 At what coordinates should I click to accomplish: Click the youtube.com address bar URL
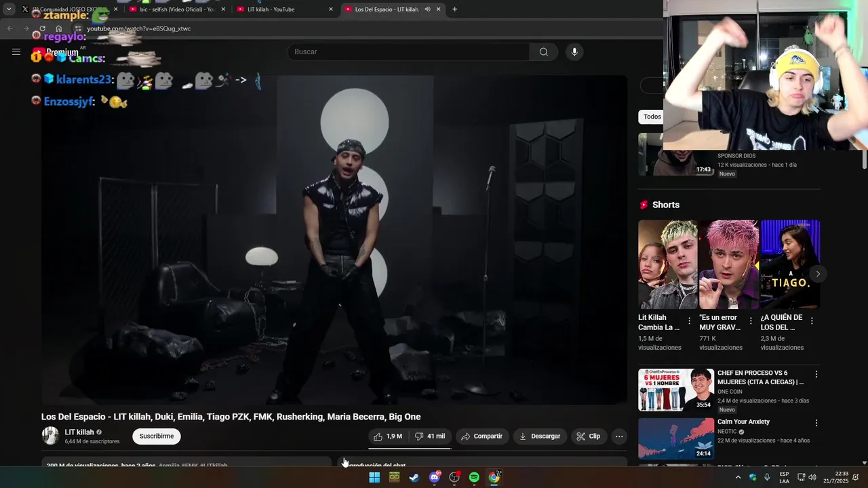point(138,28)
